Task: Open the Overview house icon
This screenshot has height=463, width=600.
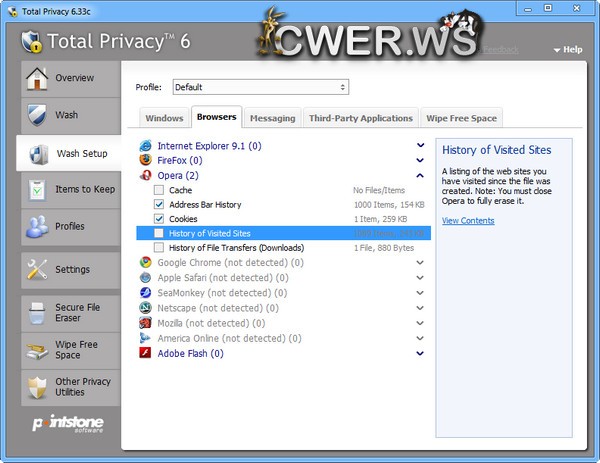Action: (36, 78)
